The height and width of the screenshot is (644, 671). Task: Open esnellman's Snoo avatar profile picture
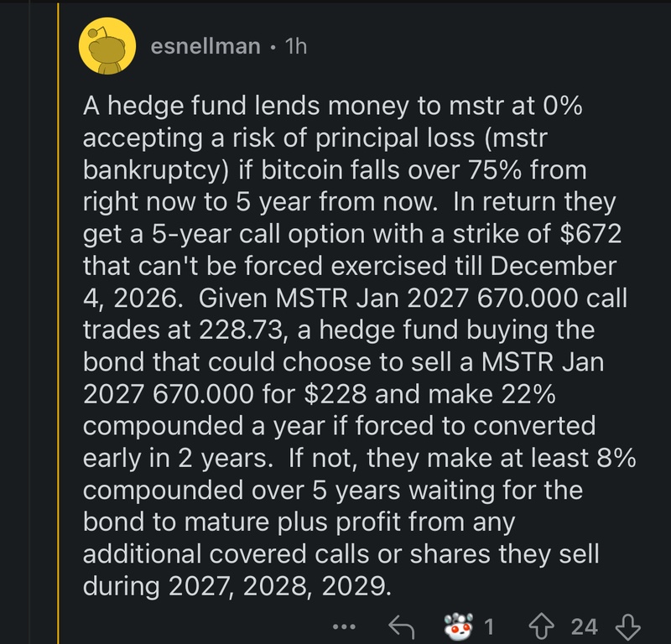pyautogui.click(x=107, y=46)
